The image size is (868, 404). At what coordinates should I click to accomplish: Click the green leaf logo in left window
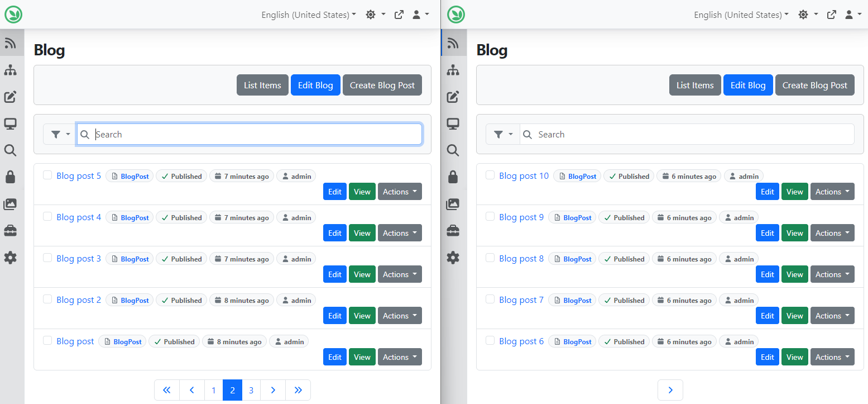pyautogui.click(x=13, y=14)
